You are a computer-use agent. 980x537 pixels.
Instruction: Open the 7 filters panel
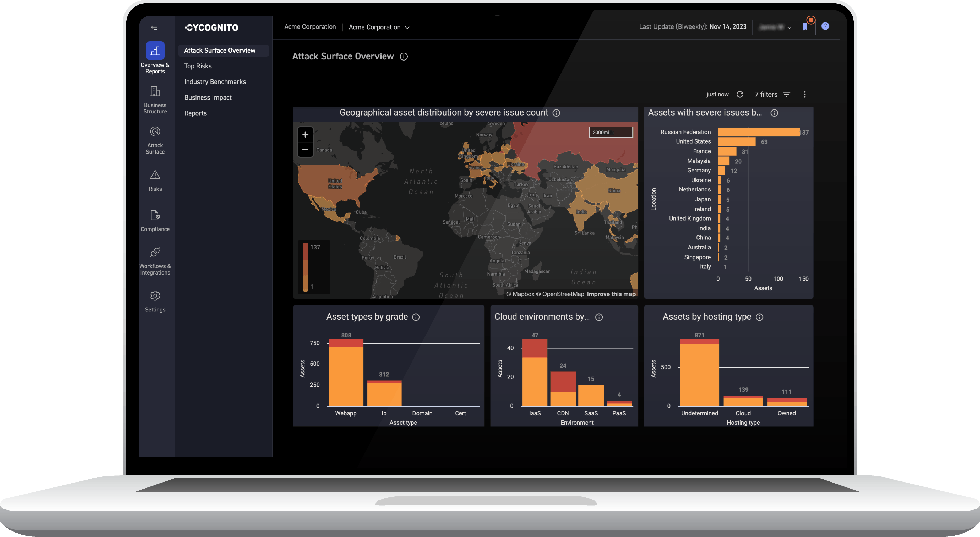772,94
